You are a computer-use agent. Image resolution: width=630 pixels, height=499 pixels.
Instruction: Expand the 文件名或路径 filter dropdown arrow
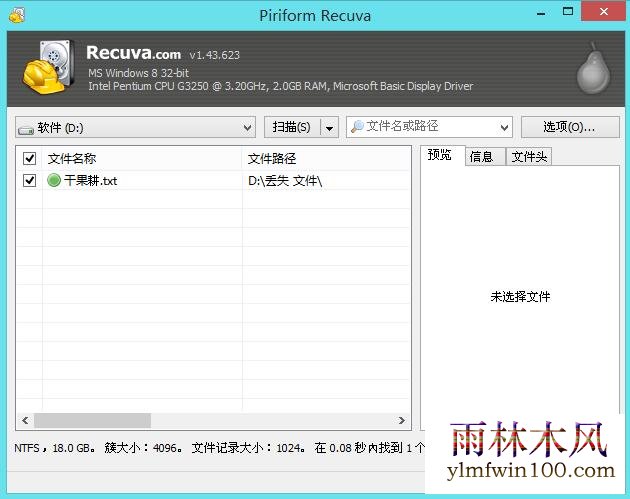point(504,128)
